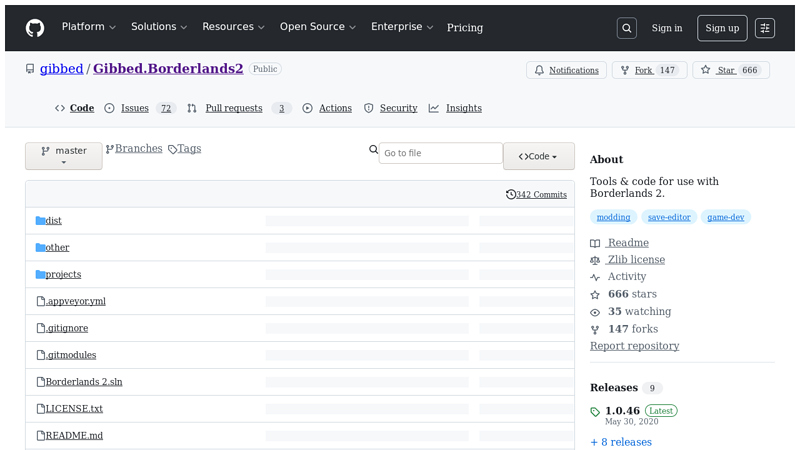Screen dimensions: 800x450
Task: Open the Insights tab
Action: pyautogui.click(x=464, y=108)
